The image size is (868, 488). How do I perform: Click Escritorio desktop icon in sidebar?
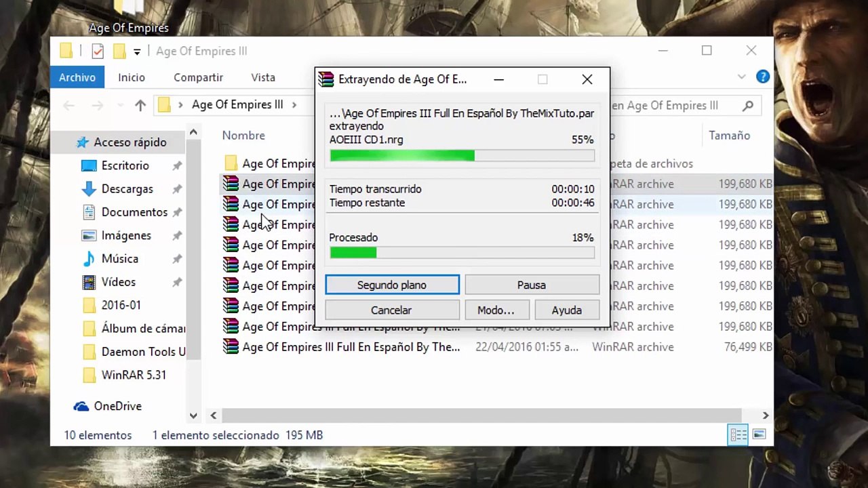[89, 165]
